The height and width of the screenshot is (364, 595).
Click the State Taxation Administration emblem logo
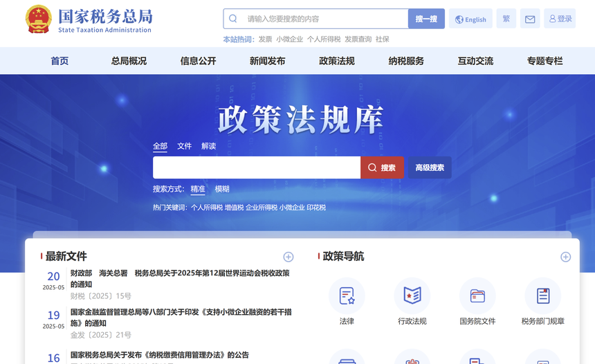tap(38, 19)
